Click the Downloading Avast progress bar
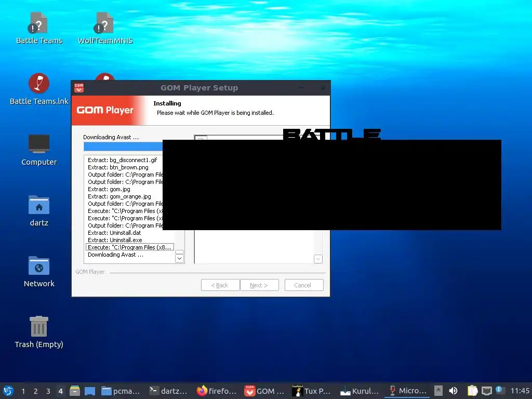This screenshot has width=532, height=399. pos(123,146)
